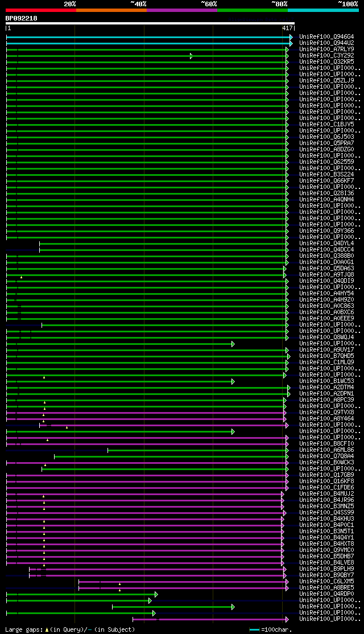The image size is (364, 634).
Task: Click the green alignment bar for UniRef100_Q7Q8A4
Action: point(171,456)
